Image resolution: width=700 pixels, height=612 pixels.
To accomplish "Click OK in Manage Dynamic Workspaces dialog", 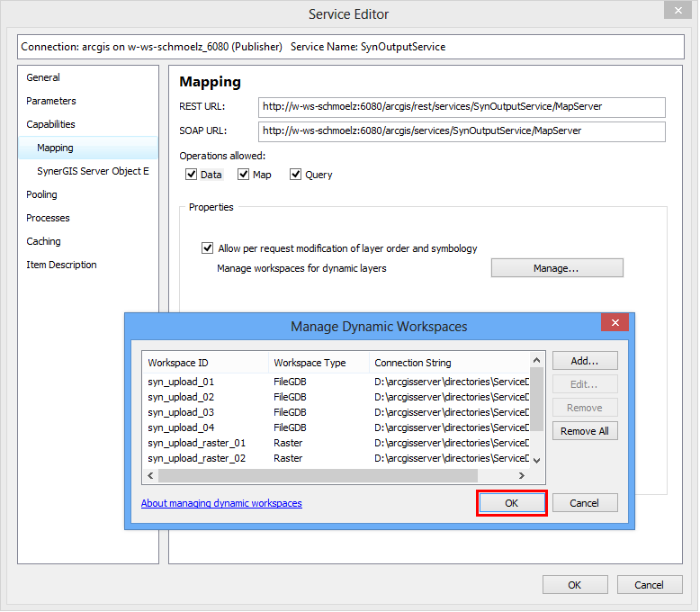I will (x=511, y=503).
